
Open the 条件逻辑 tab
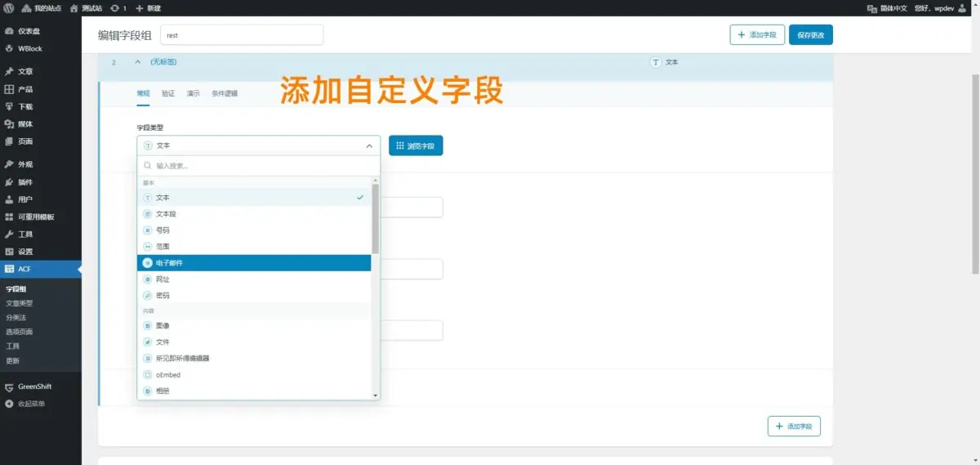[225, 94]
